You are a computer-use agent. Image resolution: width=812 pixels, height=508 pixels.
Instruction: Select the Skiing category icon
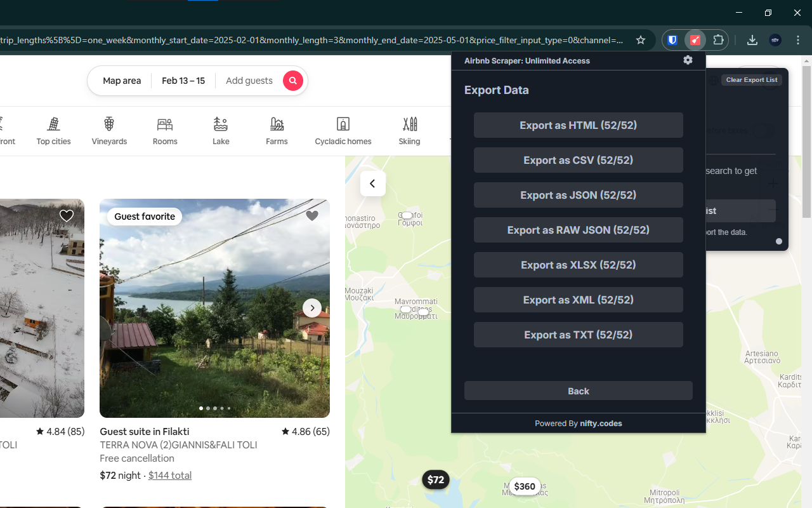(409, 130)
